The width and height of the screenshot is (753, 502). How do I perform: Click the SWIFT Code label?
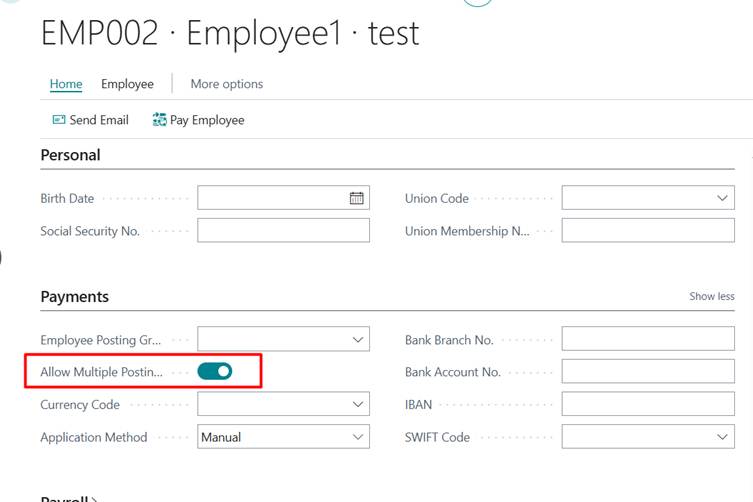tap(437, 437)
